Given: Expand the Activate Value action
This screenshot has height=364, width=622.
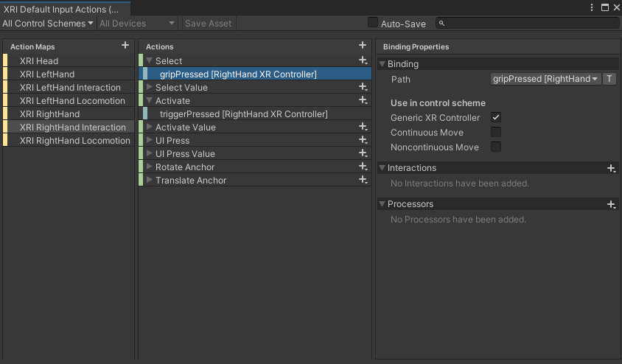Looking at the screenshot, I should pos(150,127).
